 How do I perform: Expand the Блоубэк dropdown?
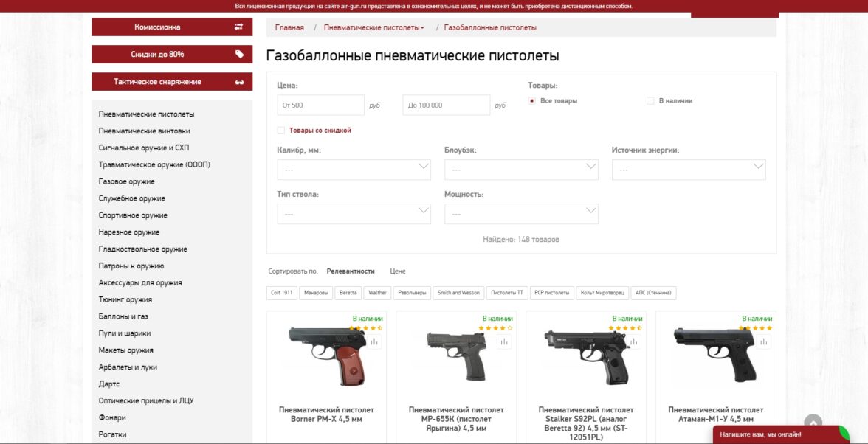pos(521,170)
